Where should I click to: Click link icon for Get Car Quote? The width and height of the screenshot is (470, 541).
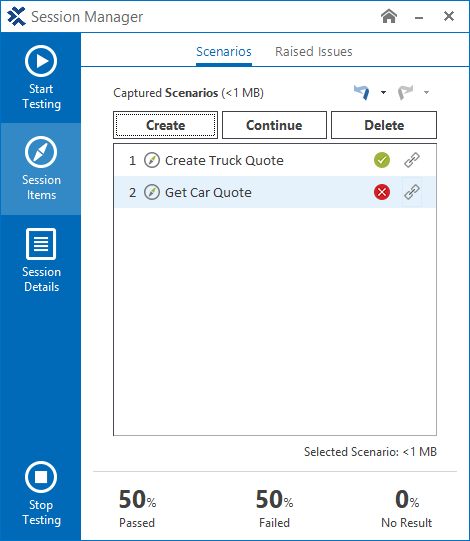pyautogui.click(x=412, y=192)
